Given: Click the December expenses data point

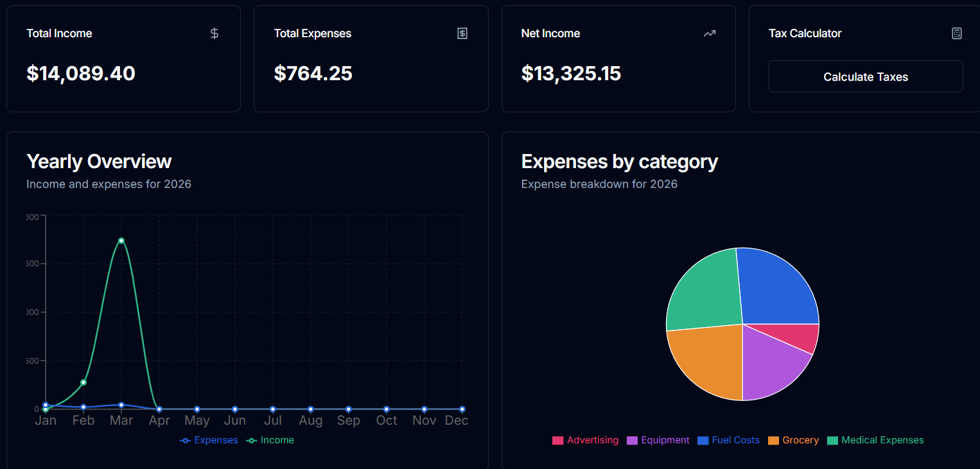Looking at the screenshot, I should pyautogui.click(x=462, y=409).
